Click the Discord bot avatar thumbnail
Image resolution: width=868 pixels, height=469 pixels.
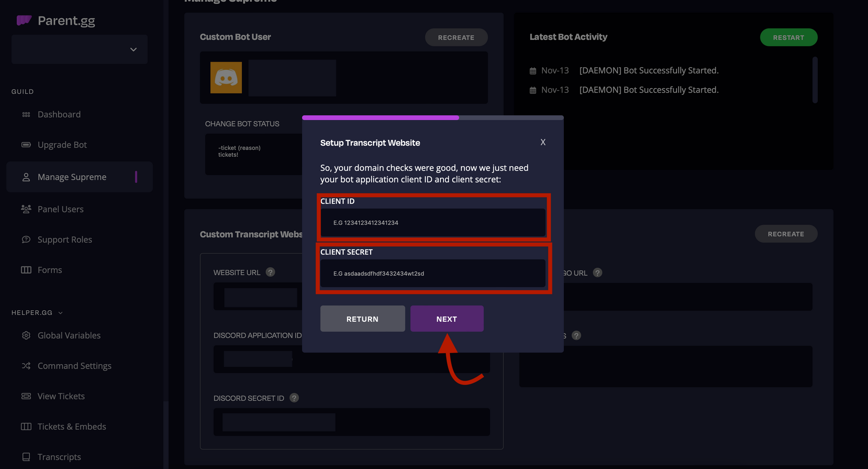(x=226, y=77)
